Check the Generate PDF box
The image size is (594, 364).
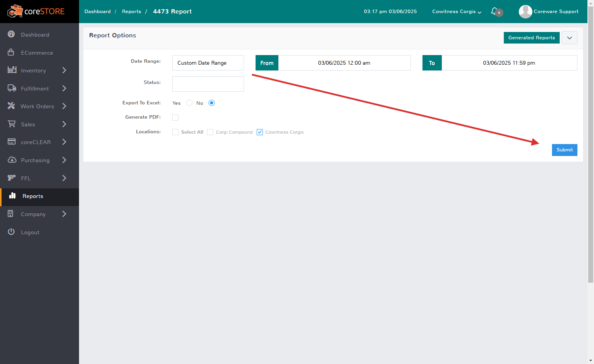coord(175,117)
